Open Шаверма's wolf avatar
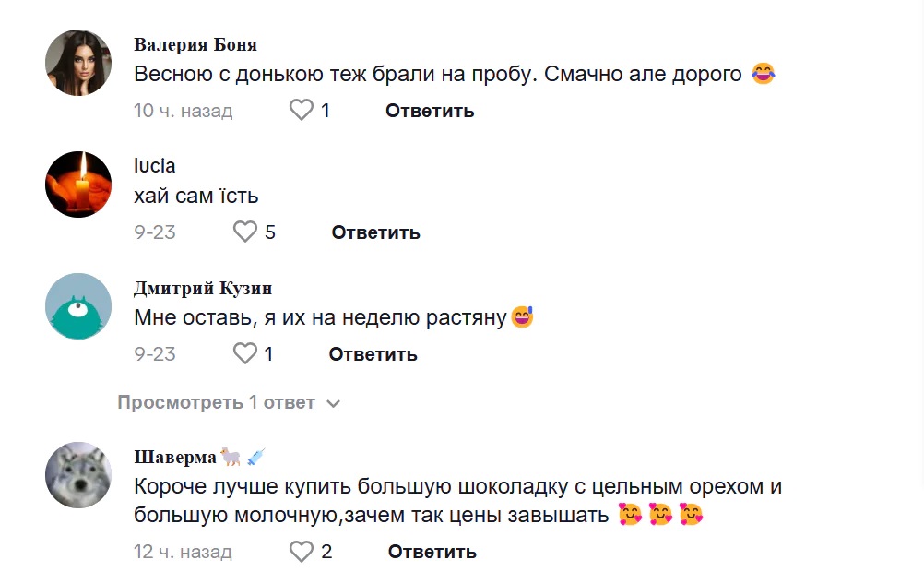924x572 pixels. point(78,474)
